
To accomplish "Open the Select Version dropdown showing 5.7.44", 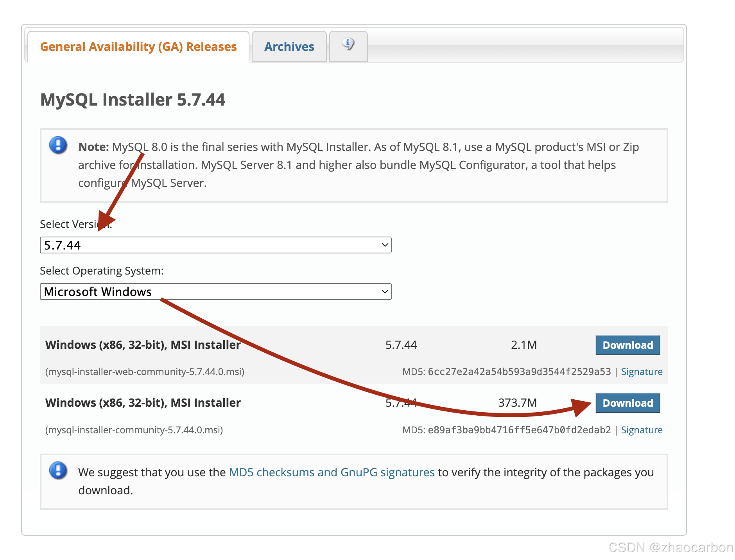I will [x=216, y=245].
